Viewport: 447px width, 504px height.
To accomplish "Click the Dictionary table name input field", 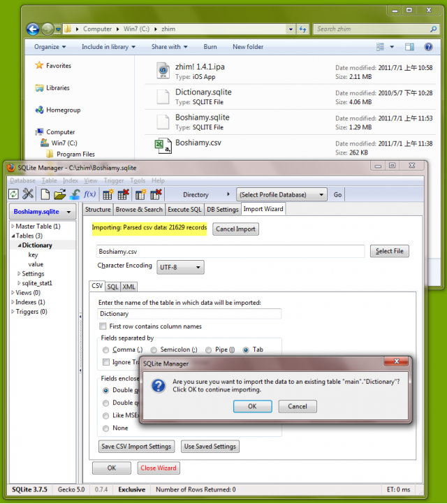I will click(x=189, y=314).
